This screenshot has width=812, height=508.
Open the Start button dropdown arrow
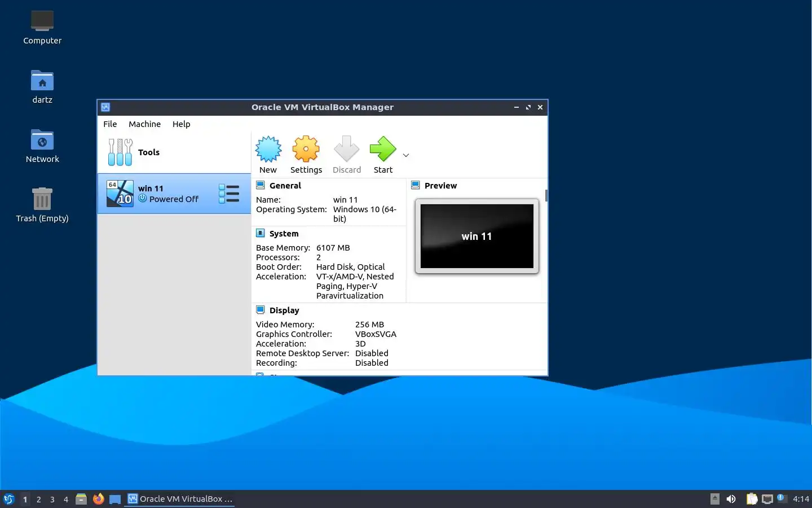point(405,155)
